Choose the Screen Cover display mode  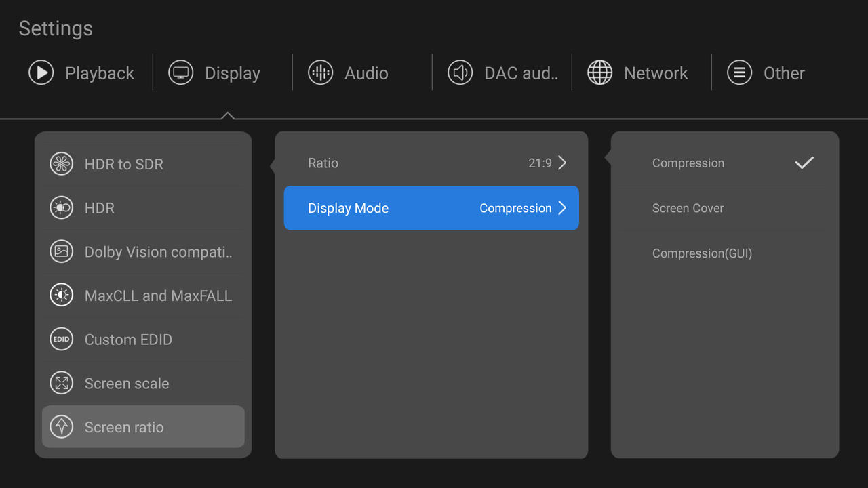(x=725, y=208)
